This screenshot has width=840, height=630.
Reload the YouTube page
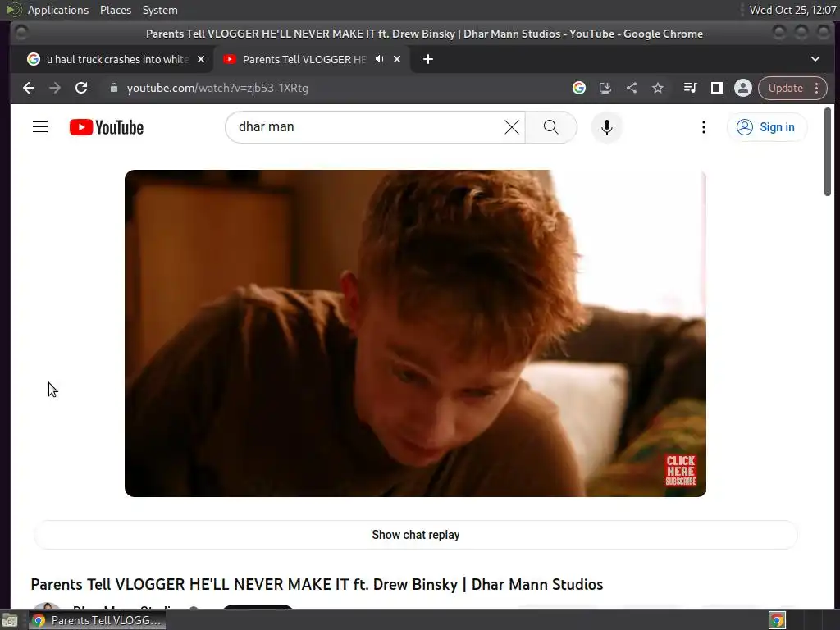(x=81, y=88)
